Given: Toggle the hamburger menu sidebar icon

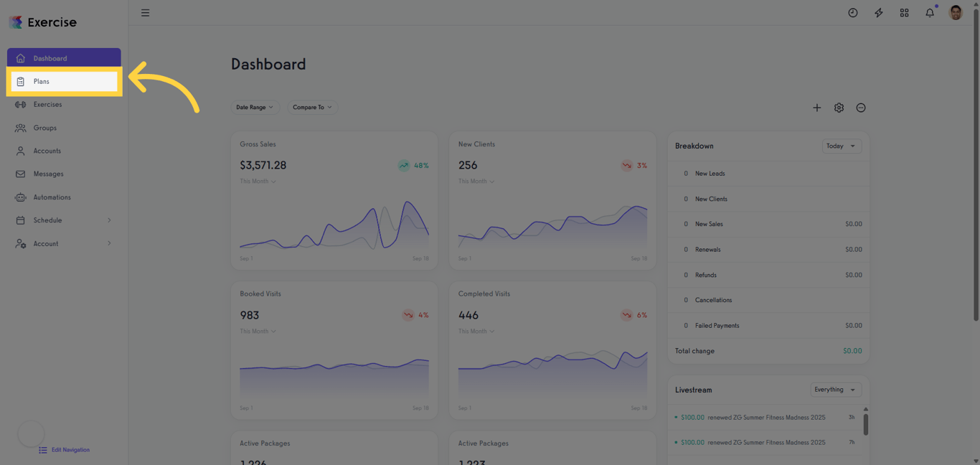Looking at the screenshot, I should point(145,13).
